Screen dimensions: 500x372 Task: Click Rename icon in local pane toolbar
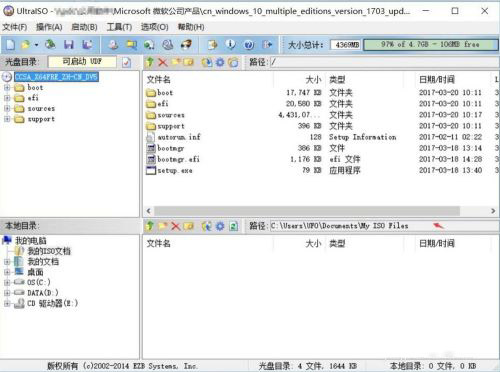tap(188, 226)
